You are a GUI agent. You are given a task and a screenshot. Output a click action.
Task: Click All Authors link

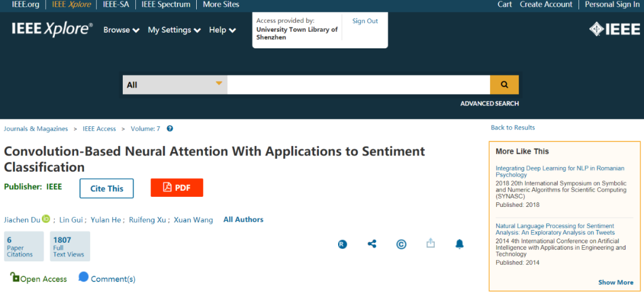[x=243, y=219]
